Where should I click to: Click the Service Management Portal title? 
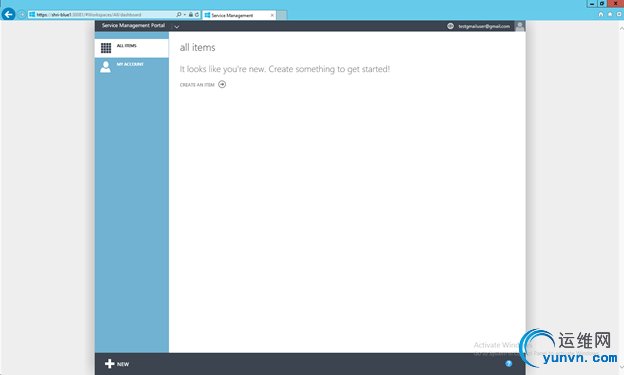[x=133, y=25]
